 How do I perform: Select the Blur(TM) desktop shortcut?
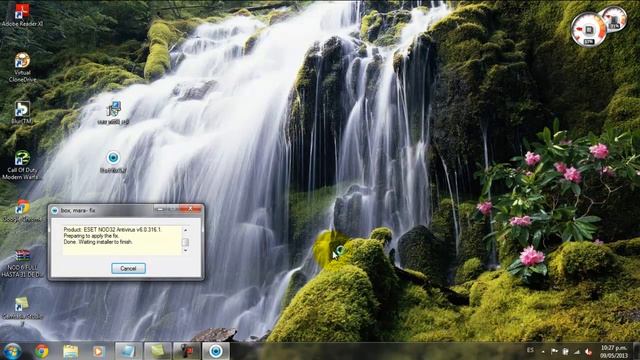click(x=22, y=113)
